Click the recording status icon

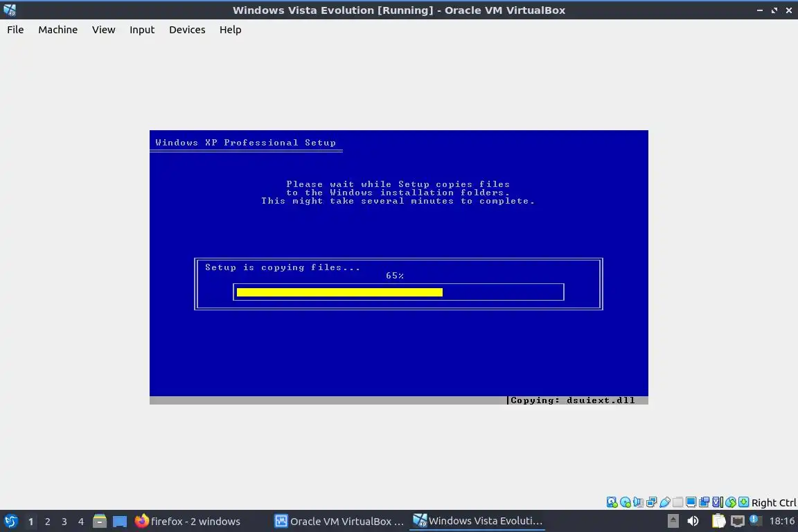click(x=704, y=502)
